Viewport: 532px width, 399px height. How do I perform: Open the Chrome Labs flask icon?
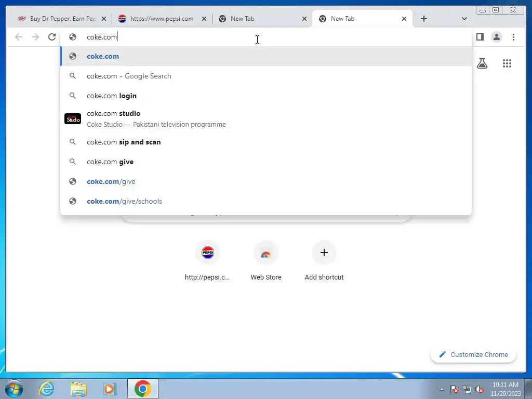tap(482, 63)
